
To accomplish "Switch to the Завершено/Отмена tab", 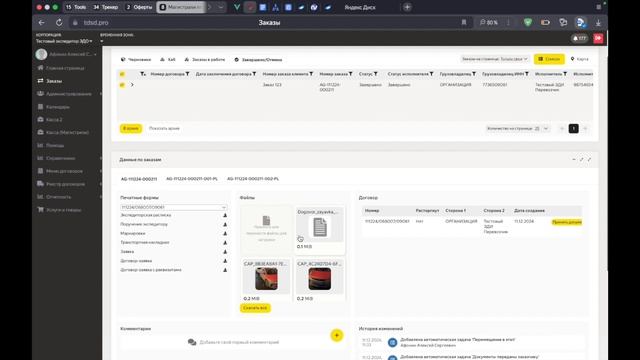I will [258, 60].
